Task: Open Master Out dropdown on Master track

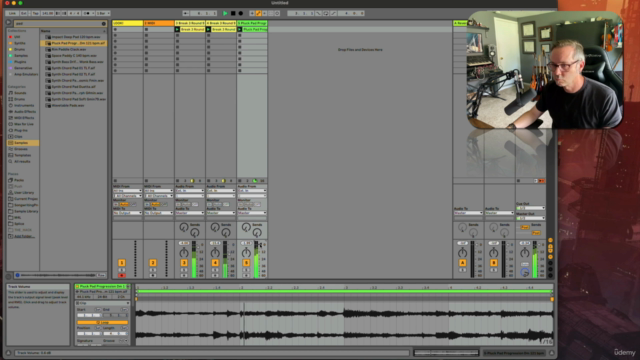Action: click(530, 218)
